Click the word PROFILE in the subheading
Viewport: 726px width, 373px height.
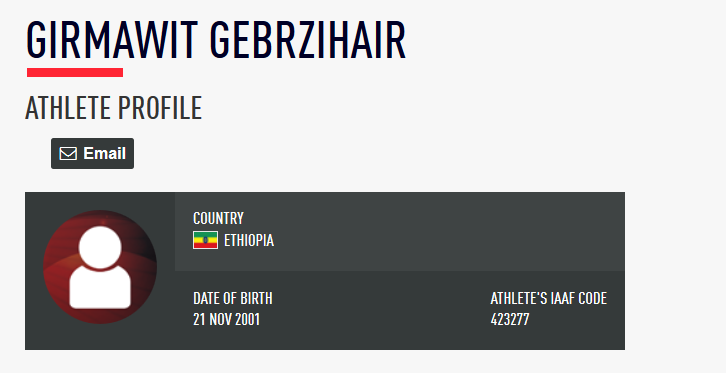point(160,108)
